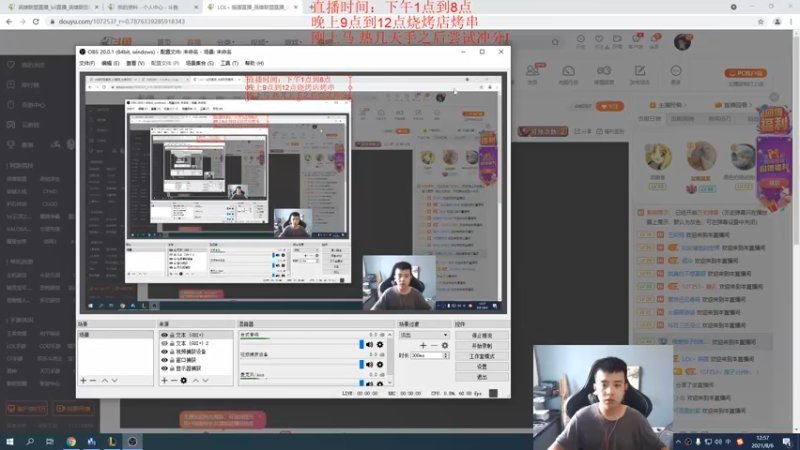The height and width of the screenshot is (450, 800).
Task: Click PC客户端 download button
Action: (x=745, y=73)
